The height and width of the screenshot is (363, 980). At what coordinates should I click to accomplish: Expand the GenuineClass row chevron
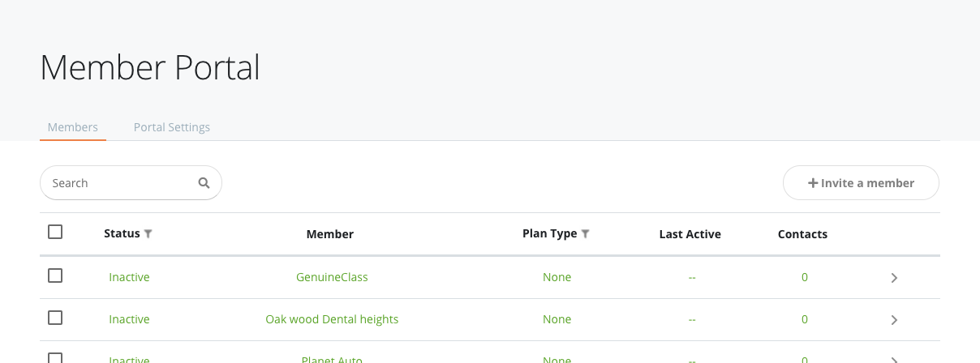tap(894, 278)
